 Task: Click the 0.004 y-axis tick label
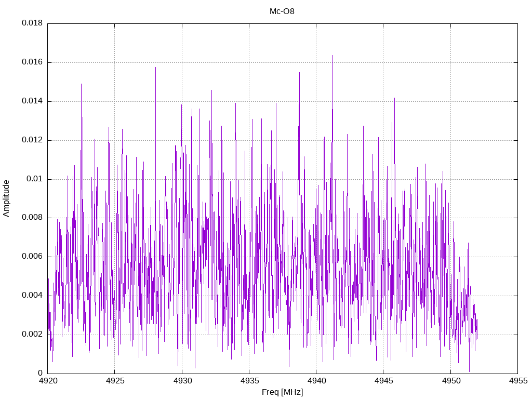click(x=32, y=295)
